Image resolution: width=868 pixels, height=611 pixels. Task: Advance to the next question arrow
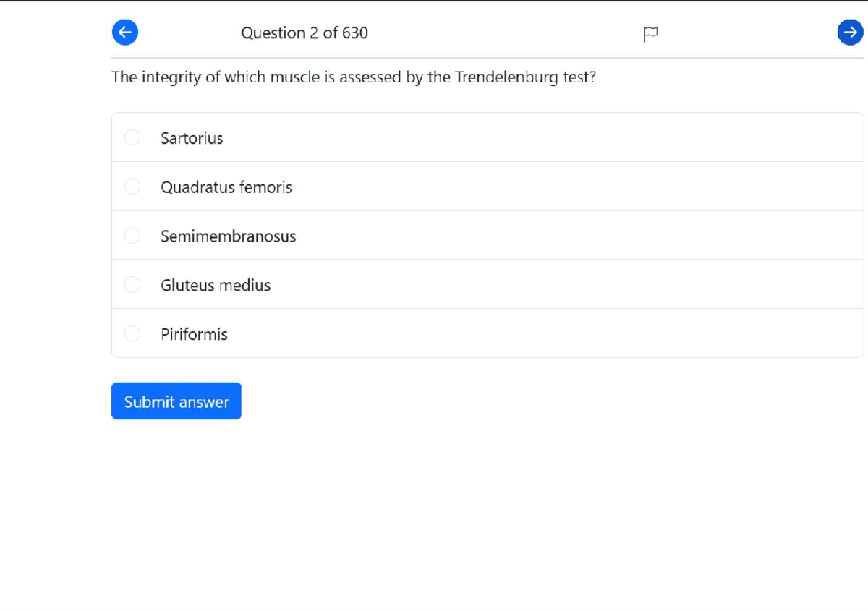850,32
